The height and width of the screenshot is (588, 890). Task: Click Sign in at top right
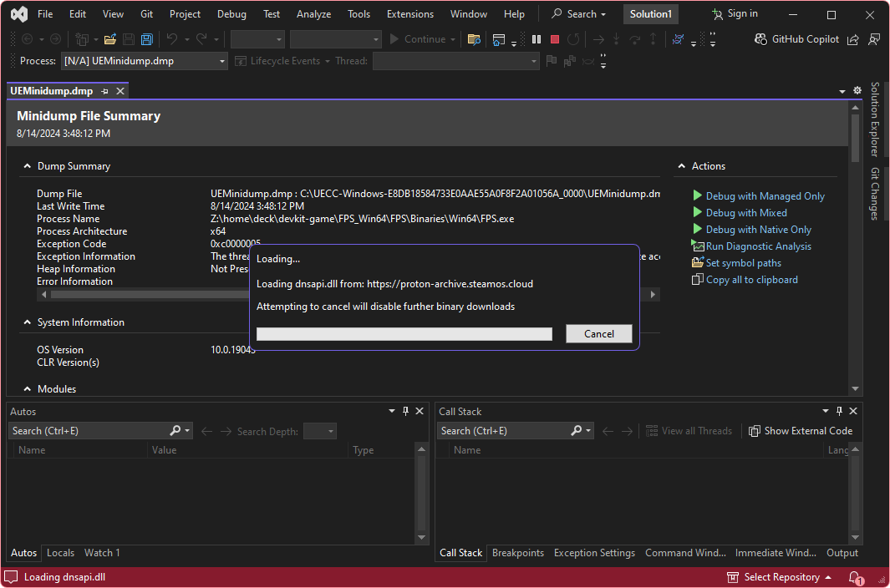(x=735, y=13)
